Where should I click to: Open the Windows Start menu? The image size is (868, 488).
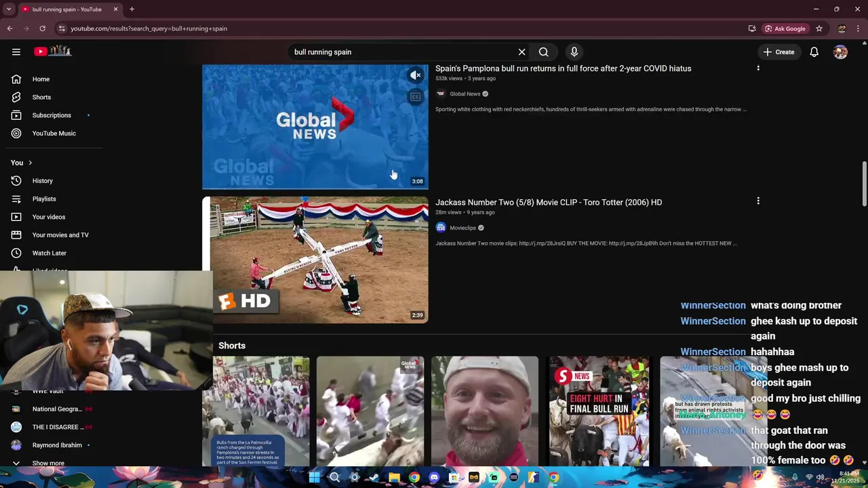314,477
